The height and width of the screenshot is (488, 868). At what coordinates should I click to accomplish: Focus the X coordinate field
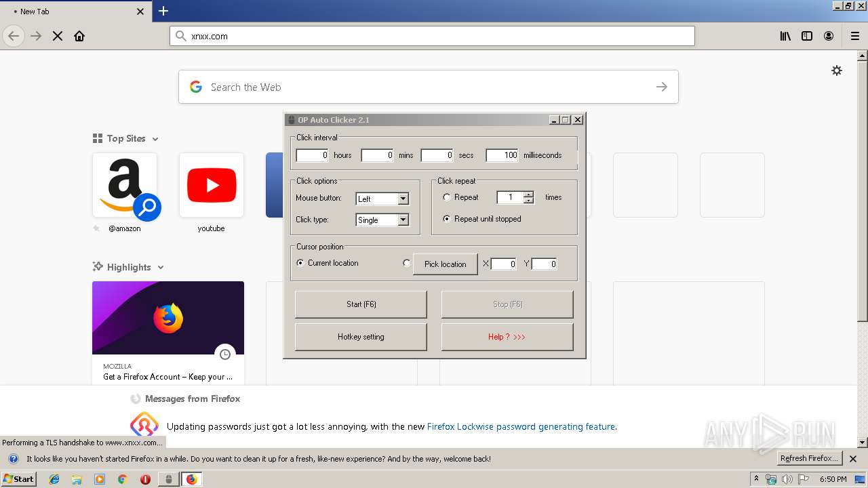tap(504, 264)
